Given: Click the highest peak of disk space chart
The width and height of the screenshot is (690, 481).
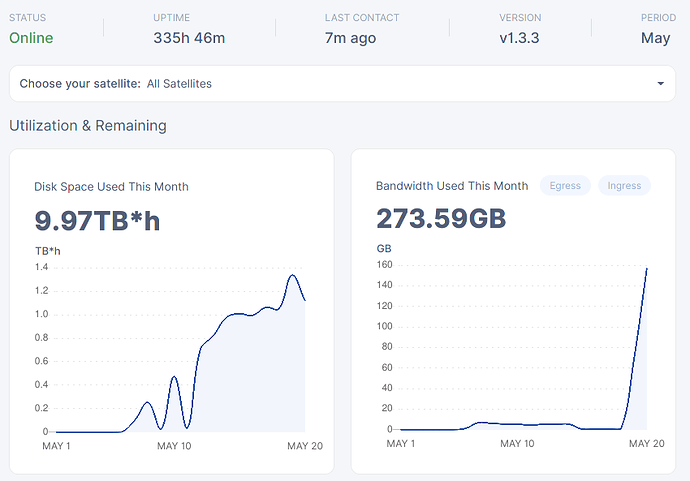Looking at the screenshot, I should pos(292,275).
